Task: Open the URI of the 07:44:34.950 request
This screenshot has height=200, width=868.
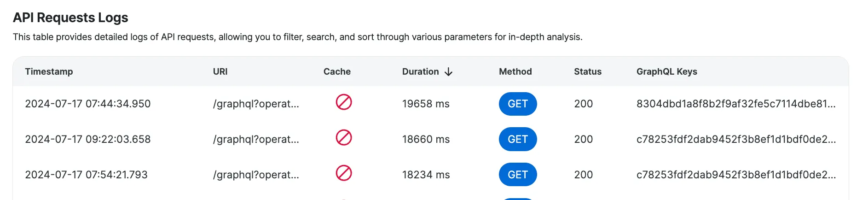Action: click(x=256, y=104)
